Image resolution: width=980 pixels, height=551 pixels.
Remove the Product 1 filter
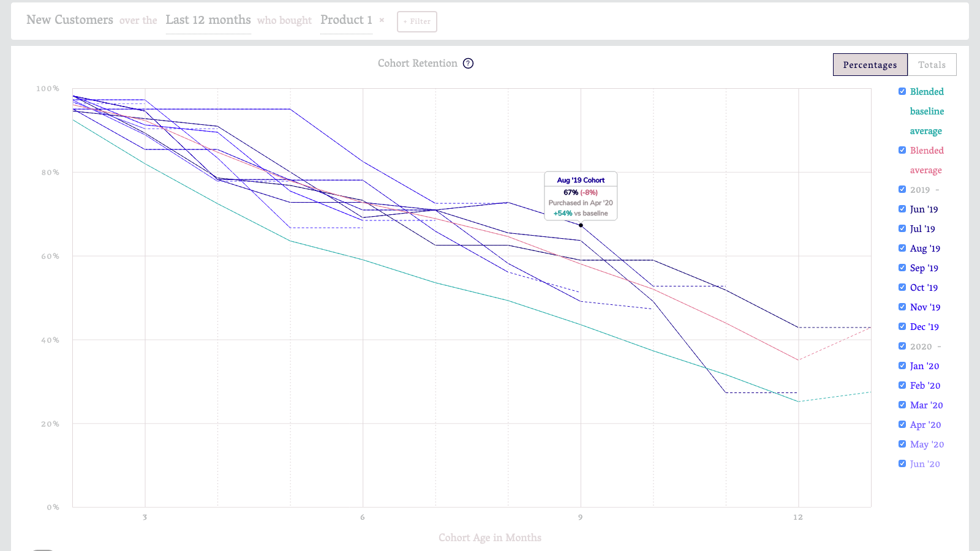pos(382,20)
